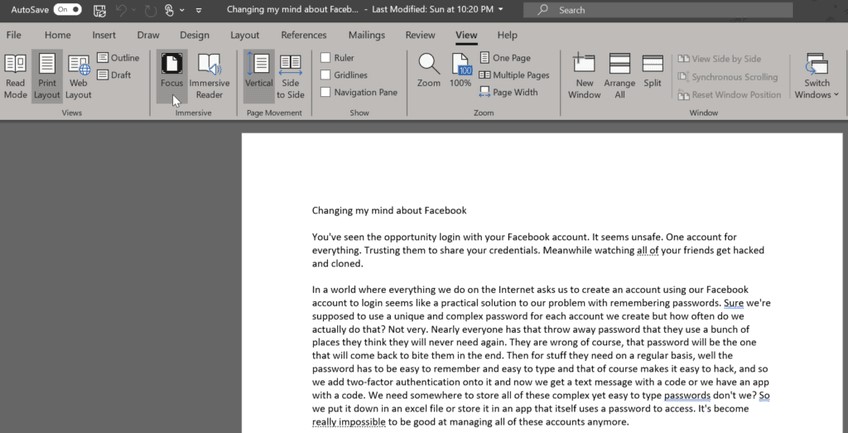Switch to the Layout tab

point(245,35)
